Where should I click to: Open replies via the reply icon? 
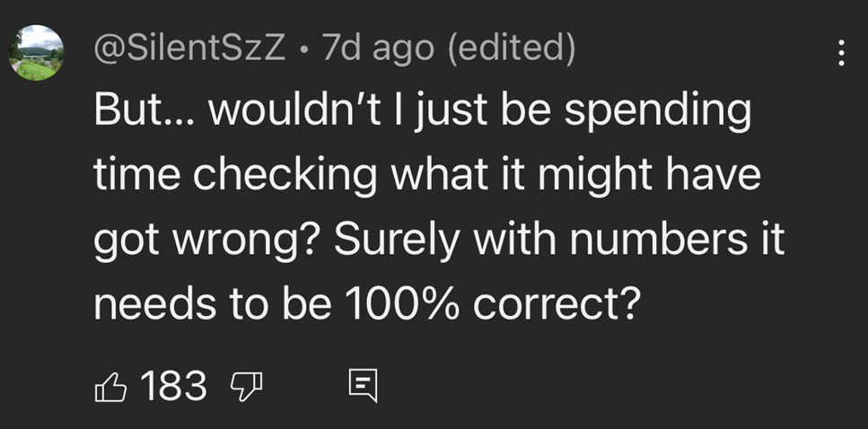[x=363, y=388]
